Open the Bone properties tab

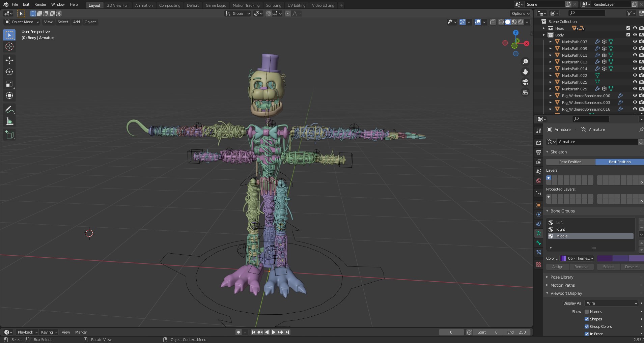(539, 243)
